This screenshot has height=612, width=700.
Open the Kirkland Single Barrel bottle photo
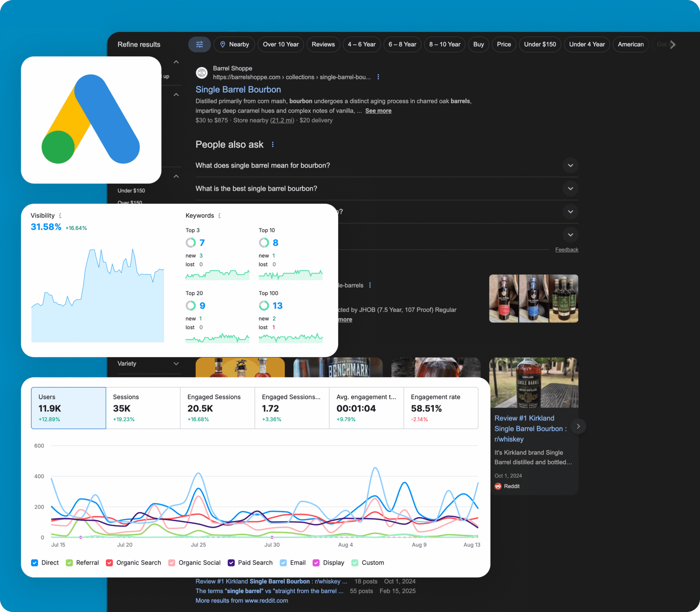click(x=534, y=382)
